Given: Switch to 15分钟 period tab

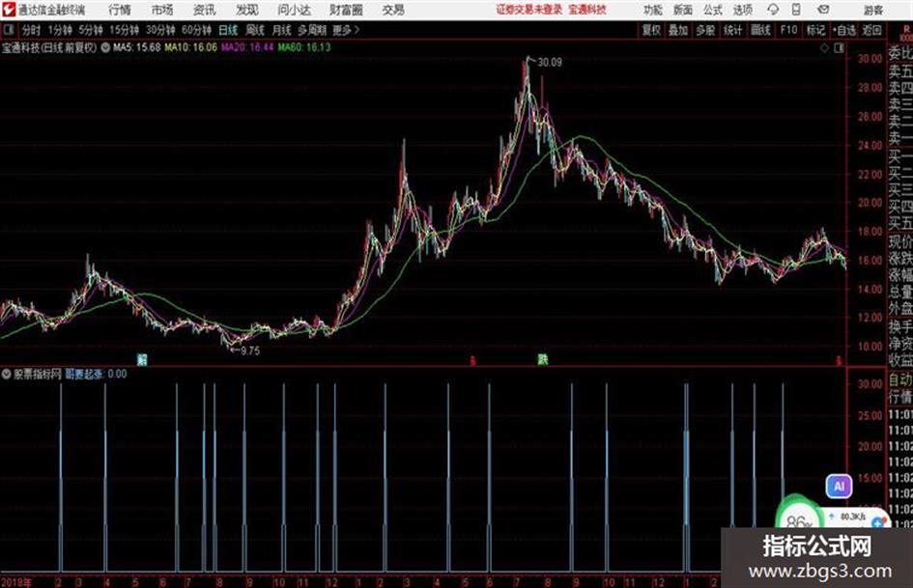Looking at the screenshot, I should (x=125, y=30).
